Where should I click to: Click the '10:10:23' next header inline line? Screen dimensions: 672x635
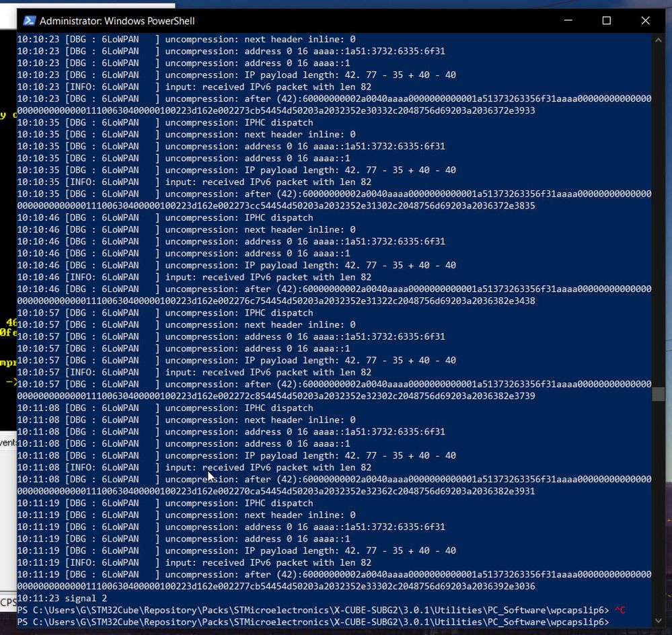(x=186, y=40)
